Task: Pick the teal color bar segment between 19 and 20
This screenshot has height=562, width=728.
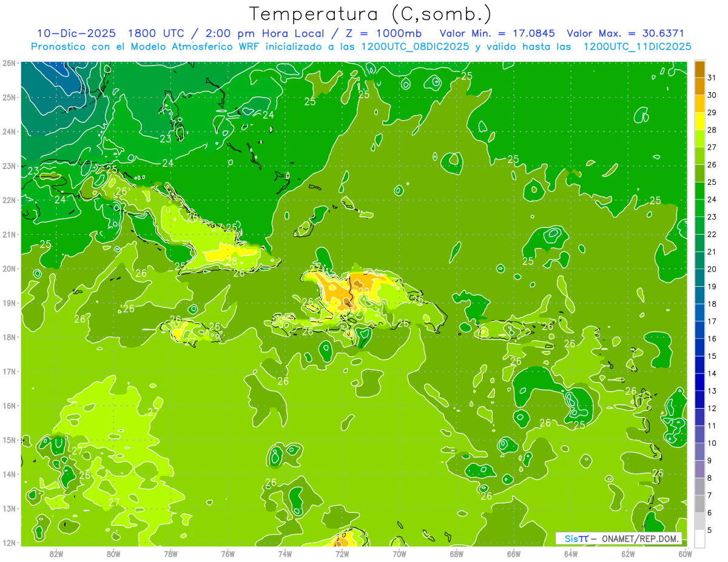Action: point(699,278)
